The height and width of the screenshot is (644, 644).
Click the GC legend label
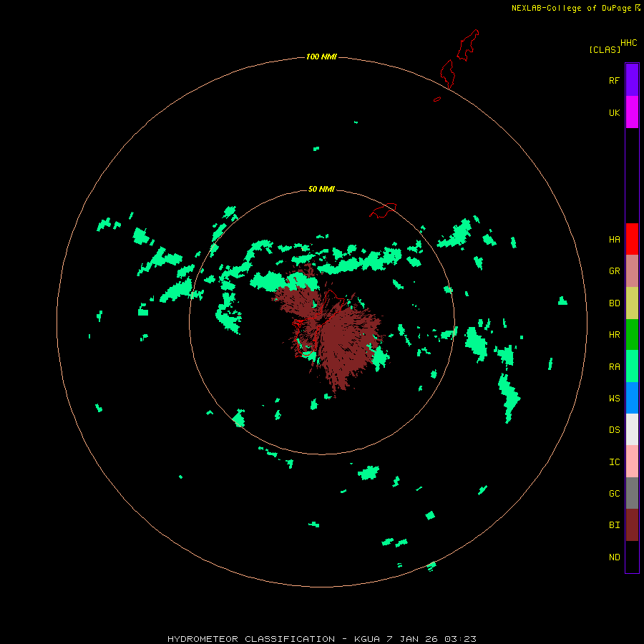[x=614, y=493]
